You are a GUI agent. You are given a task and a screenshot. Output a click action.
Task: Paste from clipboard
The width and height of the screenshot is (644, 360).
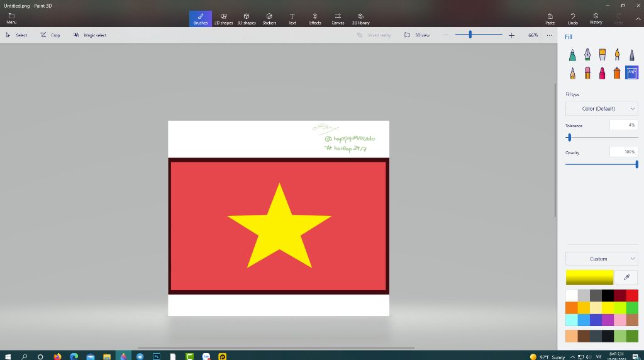coord(550,19)
